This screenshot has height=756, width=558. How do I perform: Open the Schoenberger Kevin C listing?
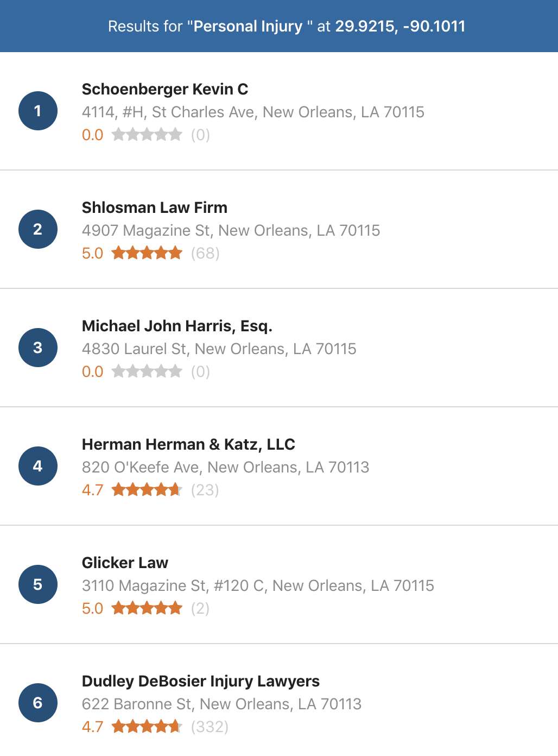click(279, 111)
